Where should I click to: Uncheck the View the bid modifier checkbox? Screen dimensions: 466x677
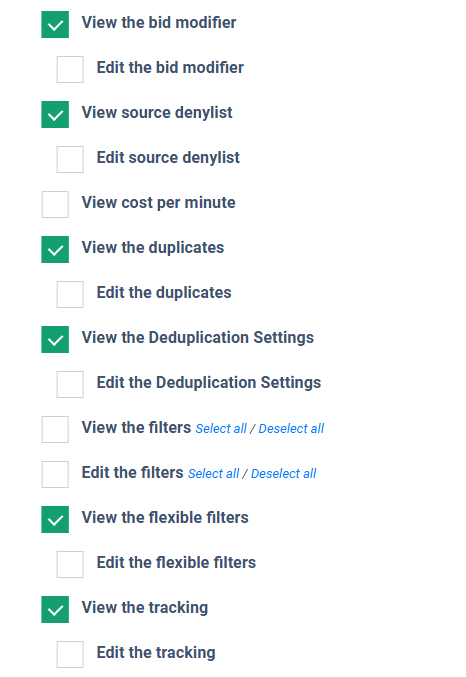coord(55,25)
